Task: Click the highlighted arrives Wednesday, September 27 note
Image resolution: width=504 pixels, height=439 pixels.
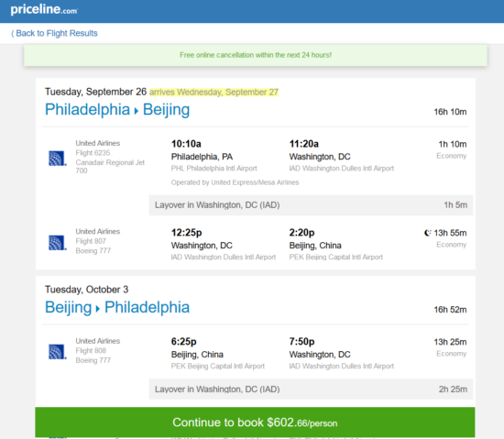Action: click(214, 93)
